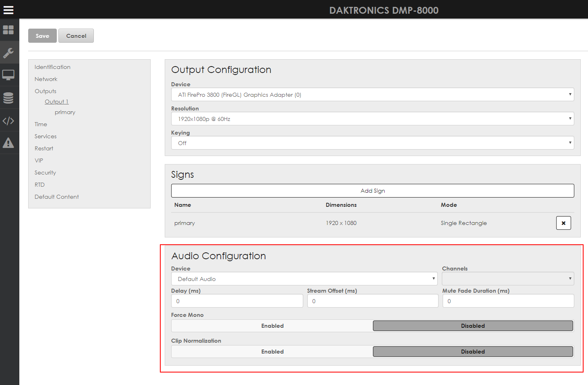This screenshot has width=588, height=385.
Task: Set Force Mono to Enabled
Action: point(272,326)
